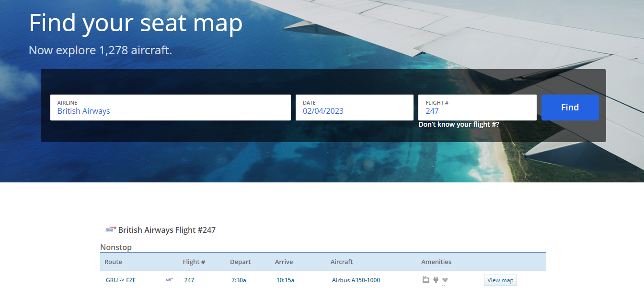The height and width of the screenshot is (288, 644).
Task: Click the power outlet amenity icon
Action: [436, 280]
